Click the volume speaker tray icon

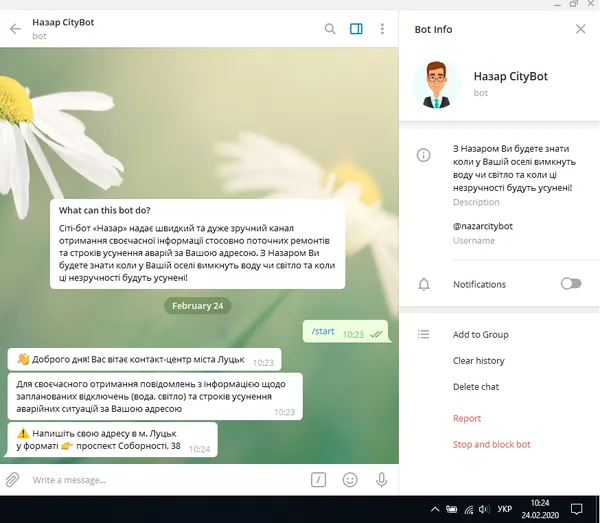(484, 509)
